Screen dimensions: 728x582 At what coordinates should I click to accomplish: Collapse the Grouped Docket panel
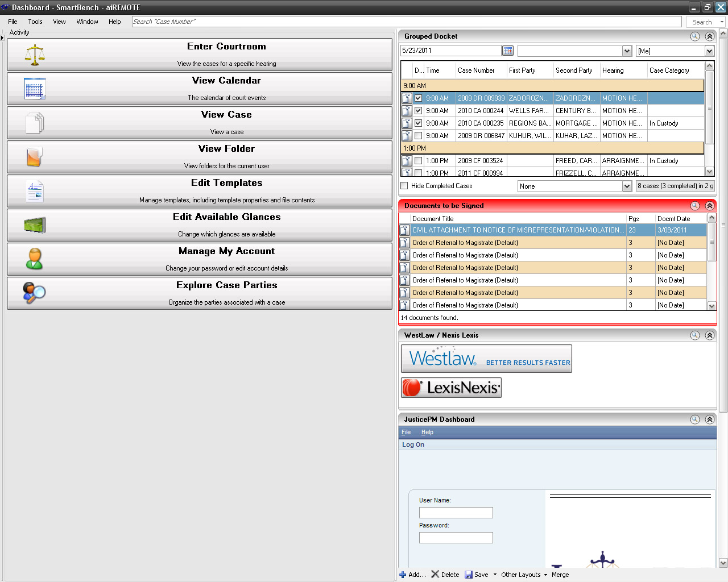click(710, 36)
